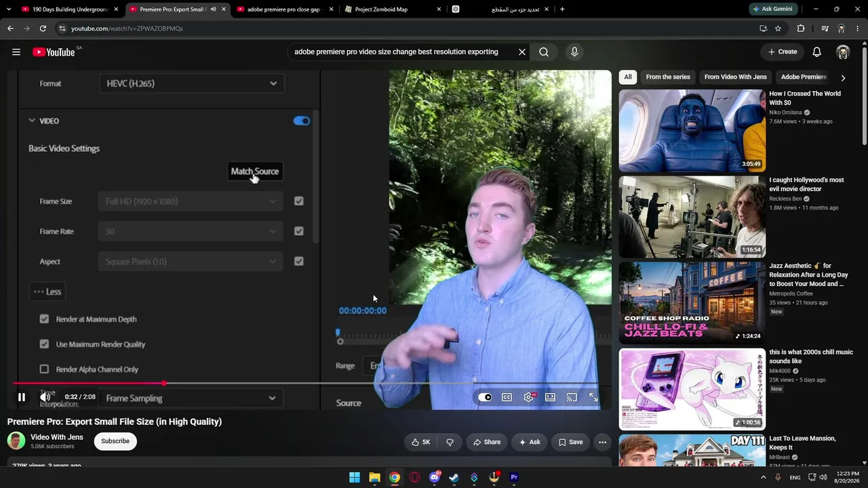Enable Render Alpha Channel Only checkbox

(x=44, y=369)
